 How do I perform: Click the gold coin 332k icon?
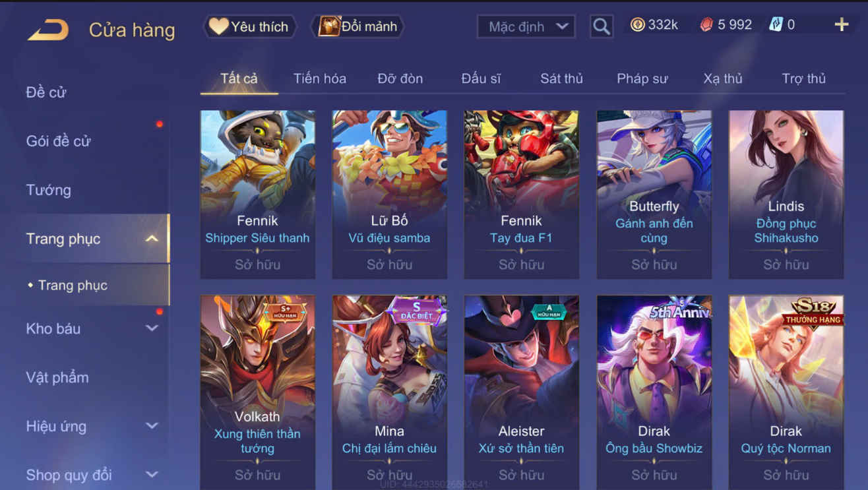637,25
